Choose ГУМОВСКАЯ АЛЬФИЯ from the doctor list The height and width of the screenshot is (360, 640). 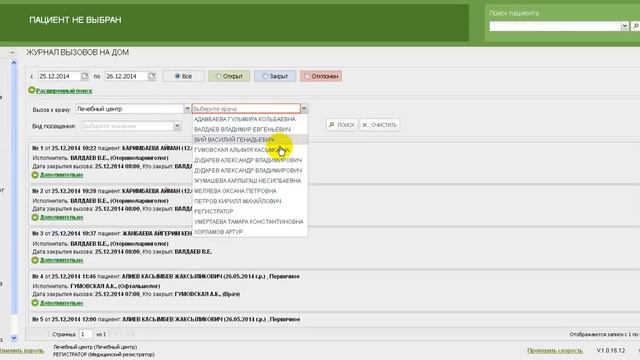coord(250,150)
